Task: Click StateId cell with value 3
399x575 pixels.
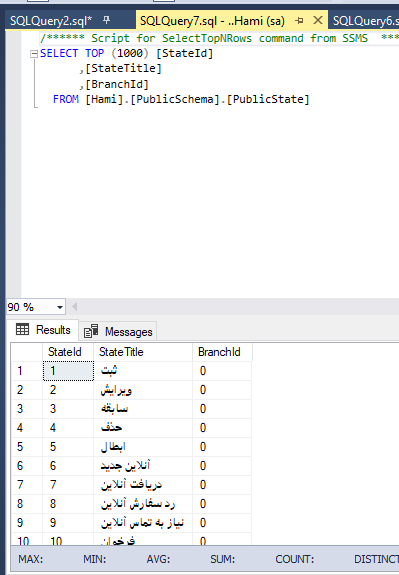Action: (x=68, y=409)
